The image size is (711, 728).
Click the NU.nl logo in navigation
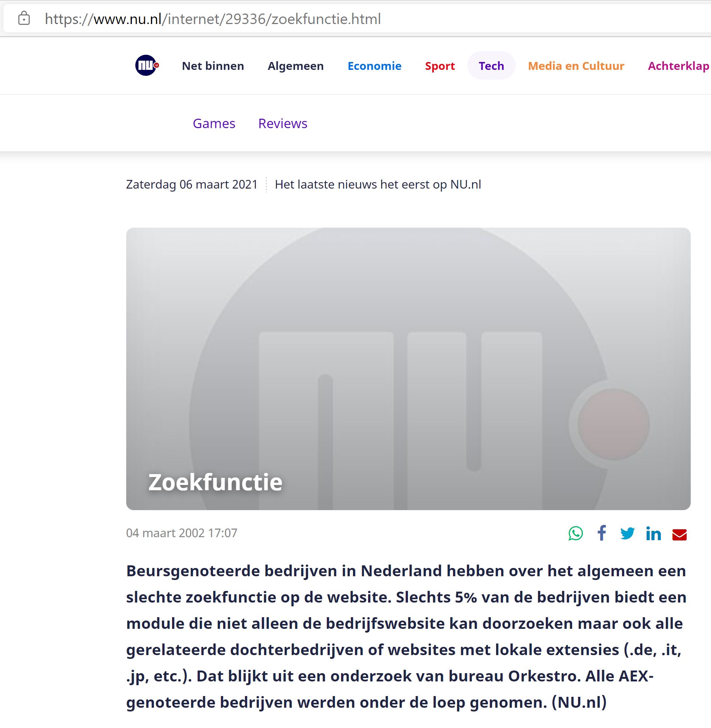tap(146, 66)
